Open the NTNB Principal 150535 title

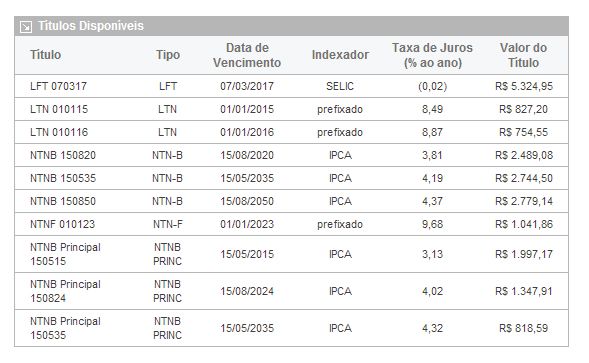[65, 328]
